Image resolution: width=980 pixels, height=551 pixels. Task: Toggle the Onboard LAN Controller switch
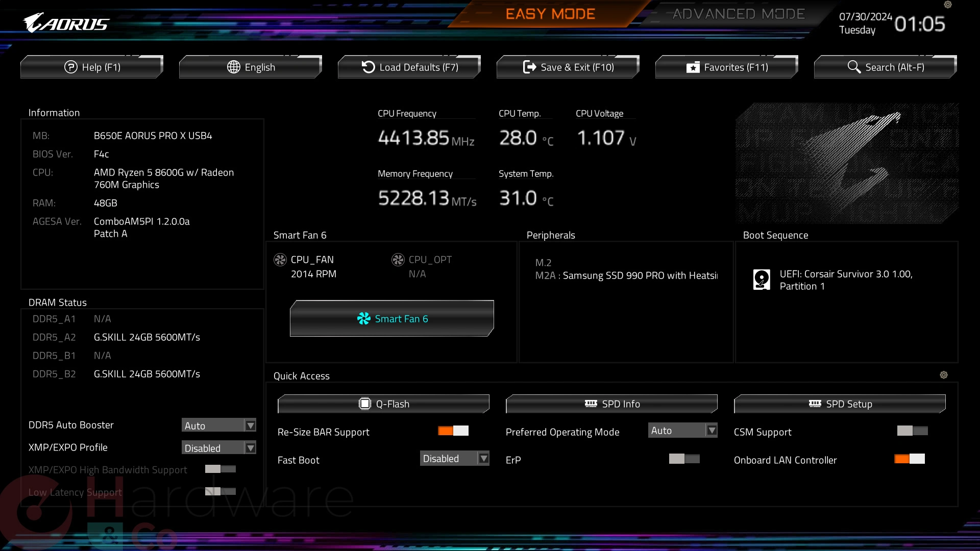910,459
